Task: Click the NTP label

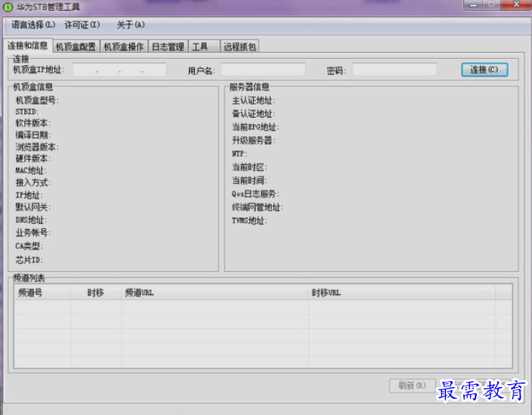Action: click(x=239, y=154)
